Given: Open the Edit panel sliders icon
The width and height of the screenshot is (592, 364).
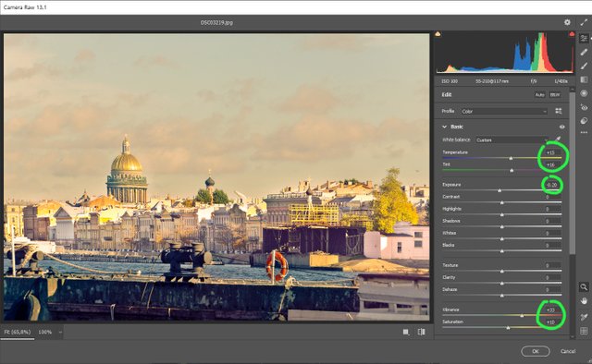Looking at the screenshot, I should point(584,38).
